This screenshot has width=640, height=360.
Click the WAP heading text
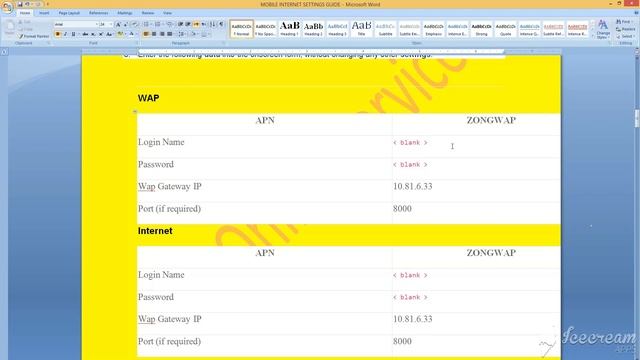149,98
